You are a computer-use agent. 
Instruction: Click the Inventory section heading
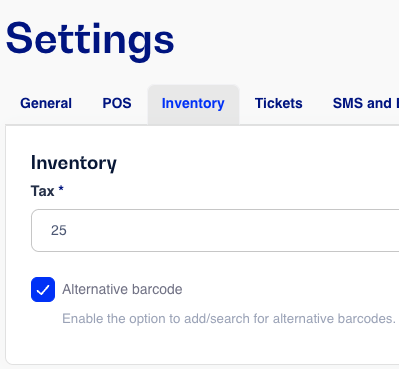coord(74,163)
